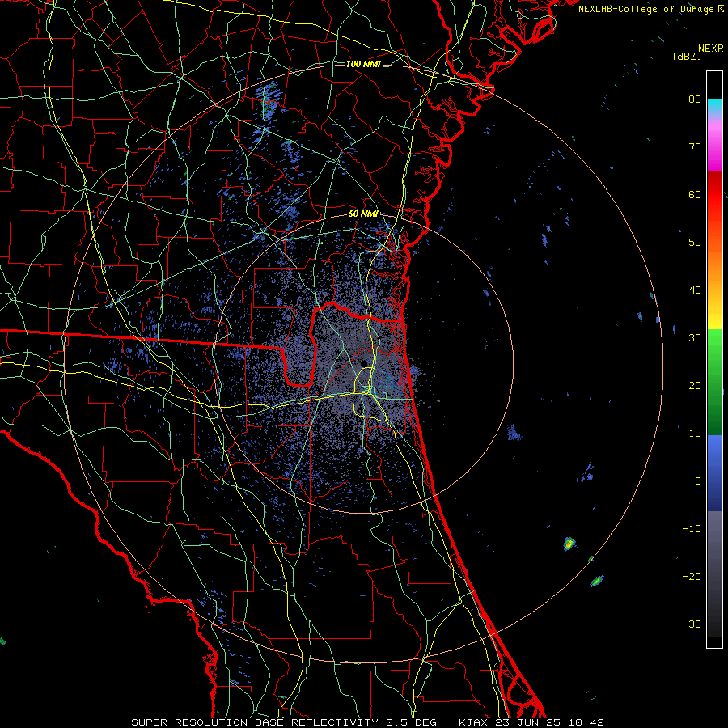The image size is (728, 728).
Task: Pick the cyan segment of the color bar
Action: click(x=714, y=106)
